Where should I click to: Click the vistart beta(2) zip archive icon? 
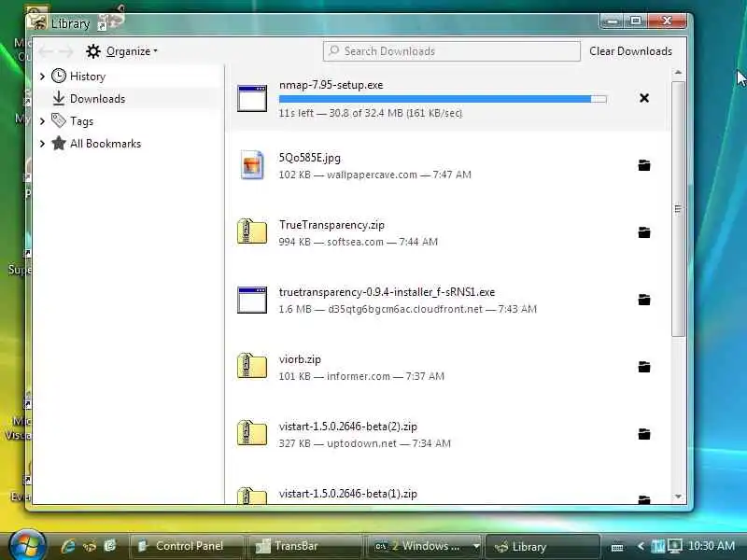[252, 433]
